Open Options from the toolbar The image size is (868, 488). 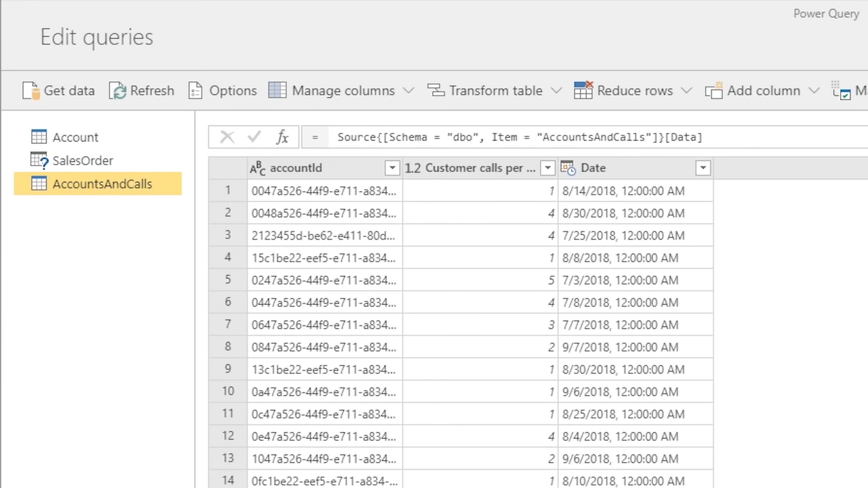point(196,91)
